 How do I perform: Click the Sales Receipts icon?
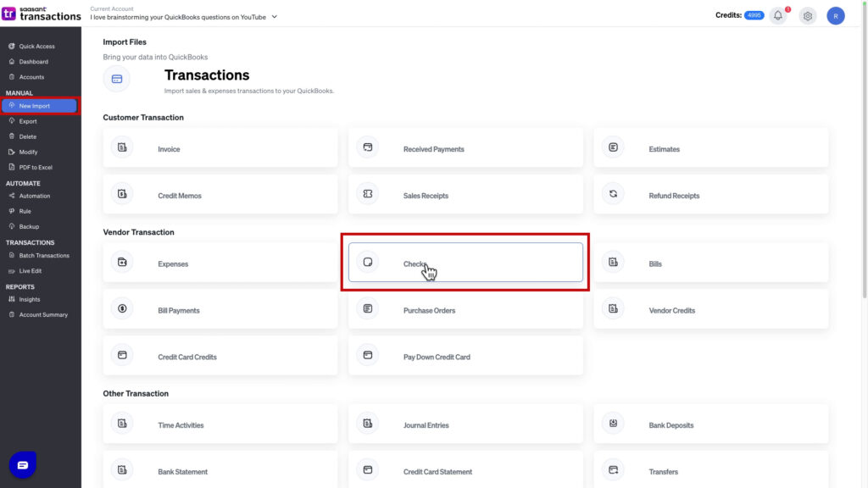367,193
